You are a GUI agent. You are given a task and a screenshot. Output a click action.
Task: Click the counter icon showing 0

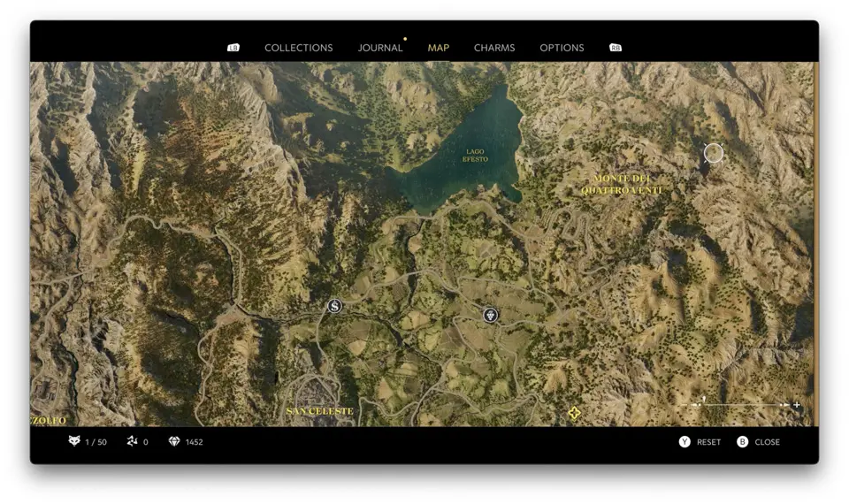click(132, 441)
